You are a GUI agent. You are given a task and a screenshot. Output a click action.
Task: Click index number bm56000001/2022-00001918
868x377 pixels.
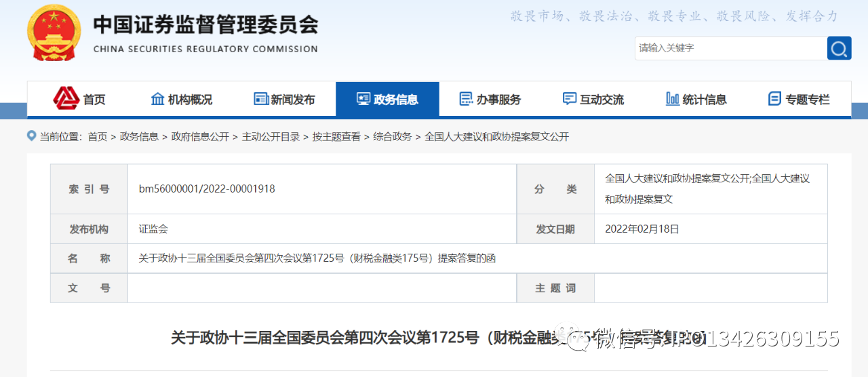207,189
